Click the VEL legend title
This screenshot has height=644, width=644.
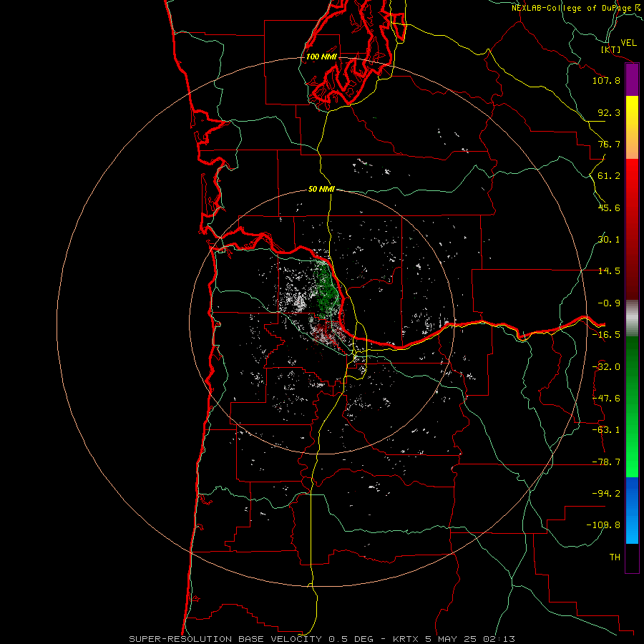pos(628,42)
